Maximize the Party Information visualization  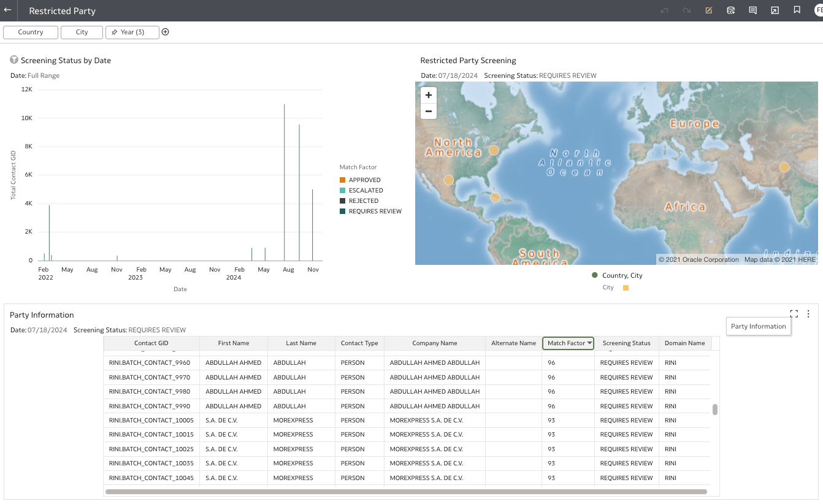click(x=794, y=313)
